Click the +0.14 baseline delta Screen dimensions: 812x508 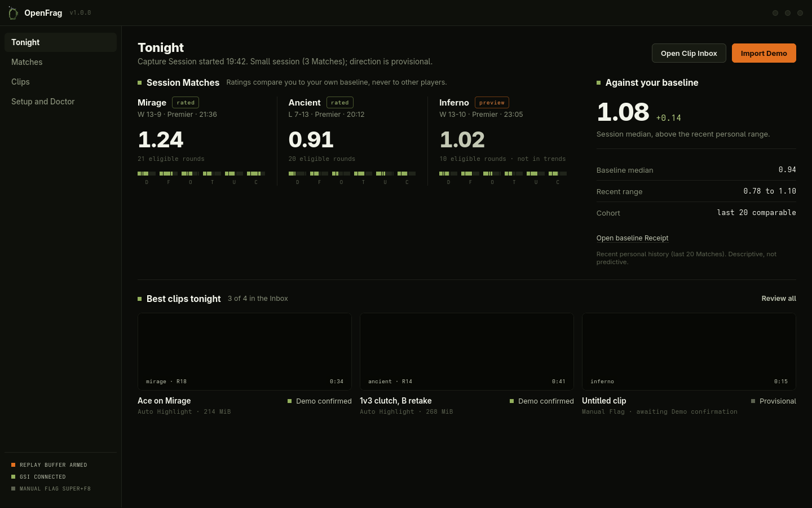(669, 118)
